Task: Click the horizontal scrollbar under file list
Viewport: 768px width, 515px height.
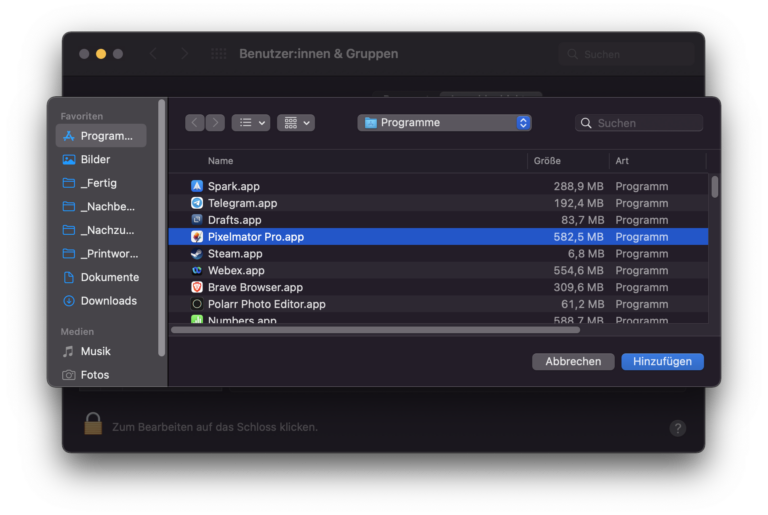Action: [375, 330]
